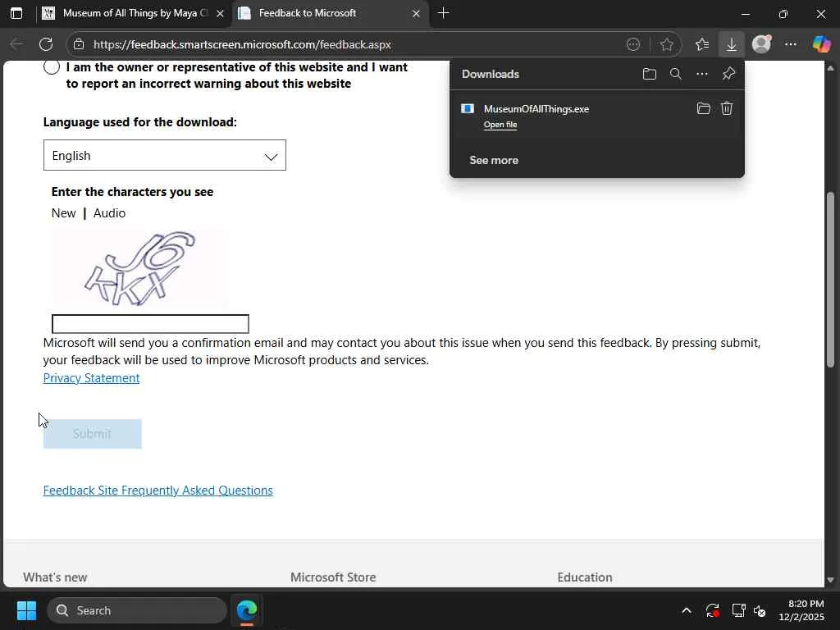Launch Copilot from the toolbar
840x630 pixels.
tap(821, 44)
